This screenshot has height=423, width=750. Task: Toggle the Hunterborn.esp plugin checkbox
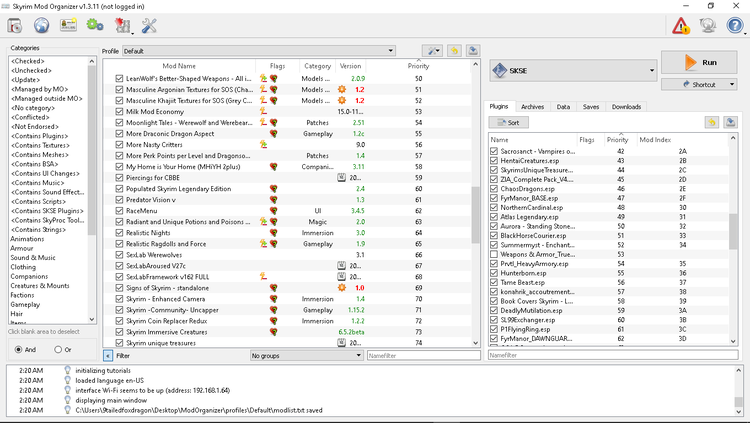tap(494, 273)
